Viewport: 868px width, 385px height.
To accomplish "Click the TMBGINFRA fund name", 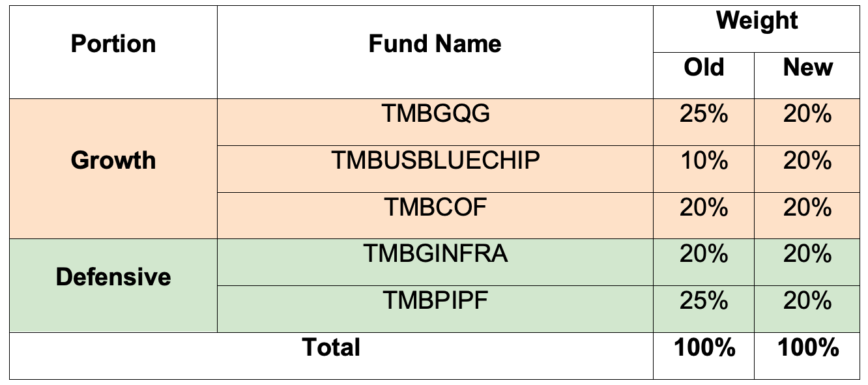I will (x=435, y=253).
